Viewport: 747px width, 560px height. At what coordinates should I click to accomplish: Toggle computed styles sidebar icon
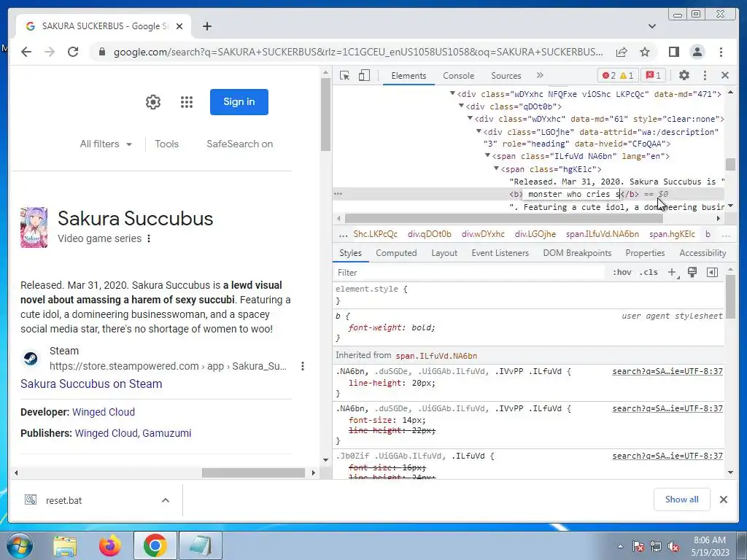pos(712,273)
